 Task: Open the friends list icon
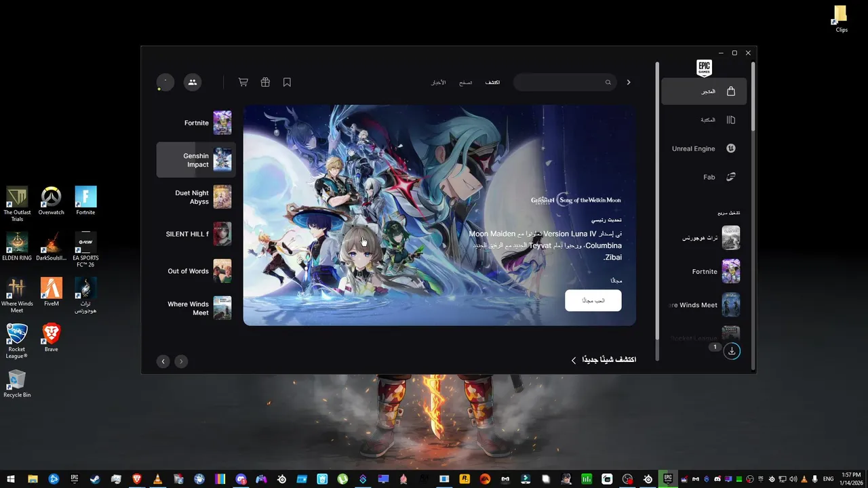[193, 82]
